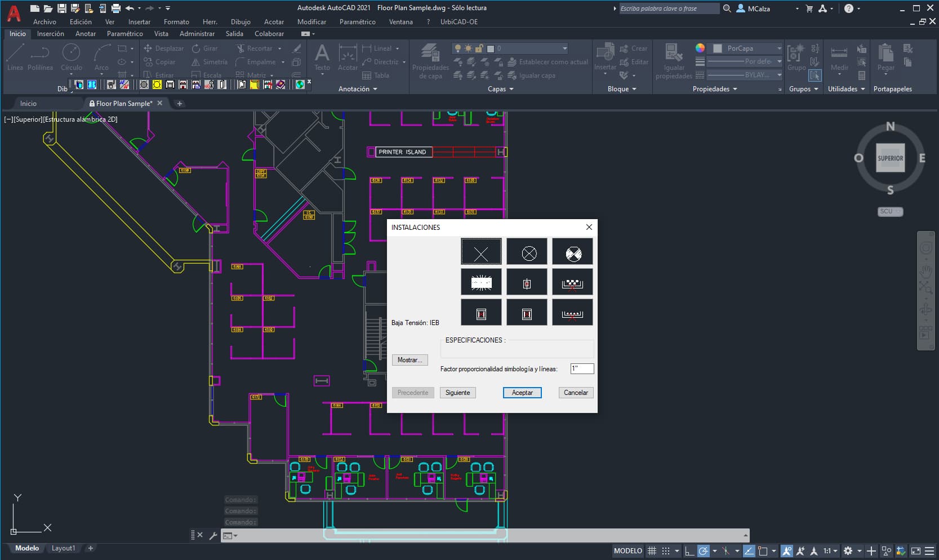The height and width of the screenshot is (560, 939).
Task: Expand the Propiedades panel
Action: coord(715,89)
